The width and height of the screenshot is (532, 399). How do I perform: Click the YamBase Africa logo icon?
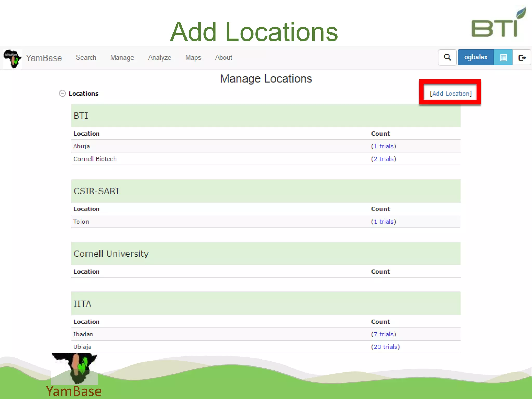pos(12,59)
